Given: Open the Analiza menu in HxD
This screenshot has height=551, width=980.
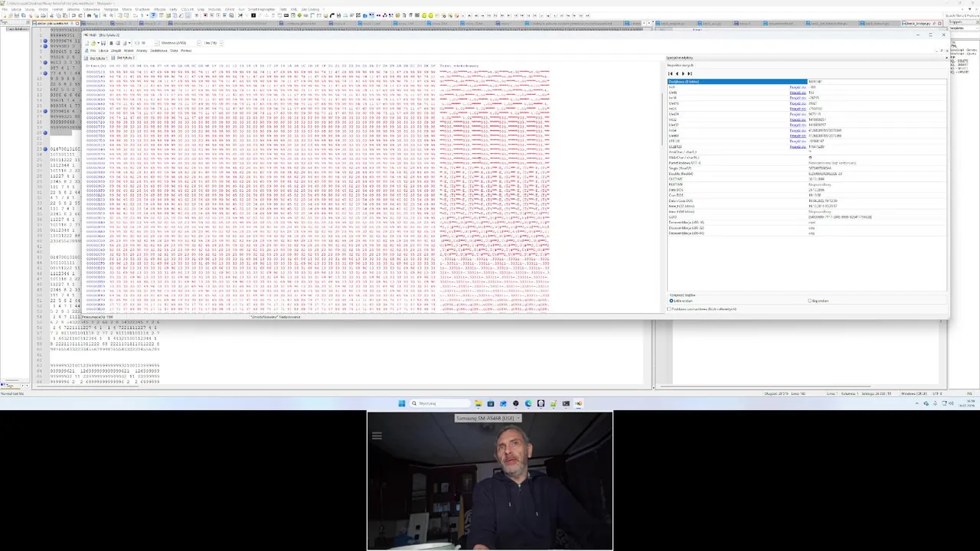Looking at the screenshot, I should 142,51.
